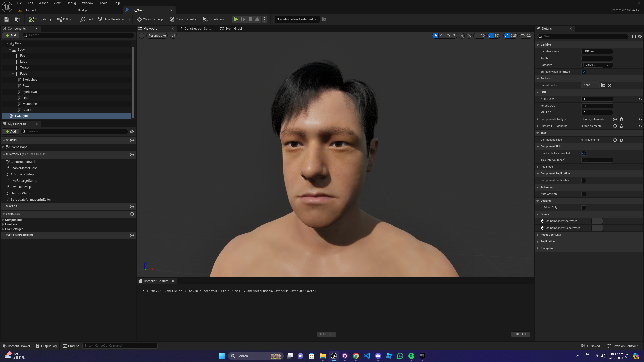Uncheck Editable when Inherited checkbox
This screenshot has width=644, height=362.
click(584, 72)
